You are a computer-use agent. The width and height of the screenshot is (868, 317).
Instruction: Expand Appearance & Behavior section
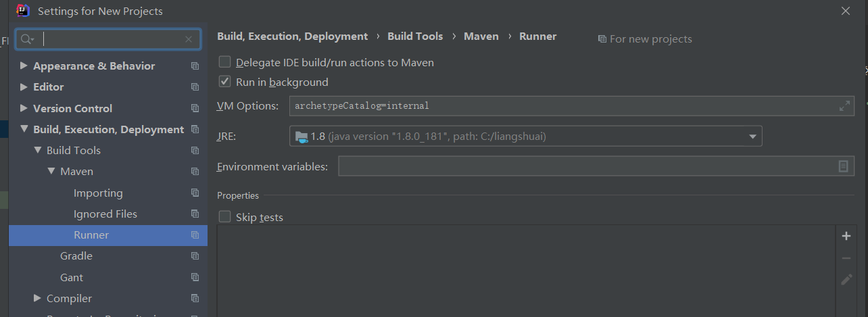tap(24, 66)
